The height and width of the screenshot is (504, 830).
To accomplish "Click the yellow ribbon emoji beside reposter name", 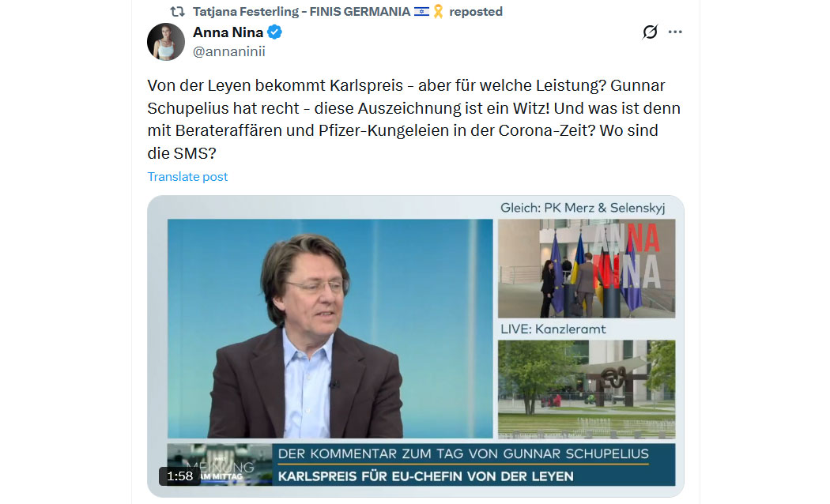I will coord(438,12).
